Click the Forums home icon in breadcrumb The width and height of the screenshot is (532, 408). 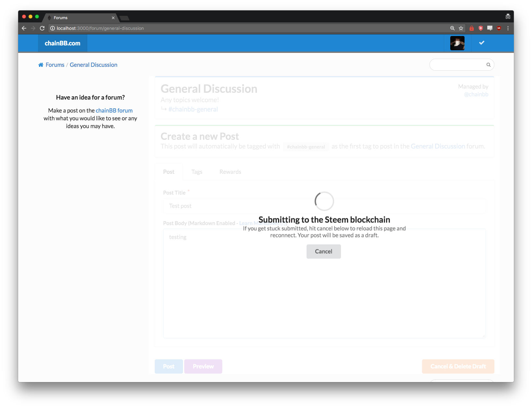[x=41, y=65]
